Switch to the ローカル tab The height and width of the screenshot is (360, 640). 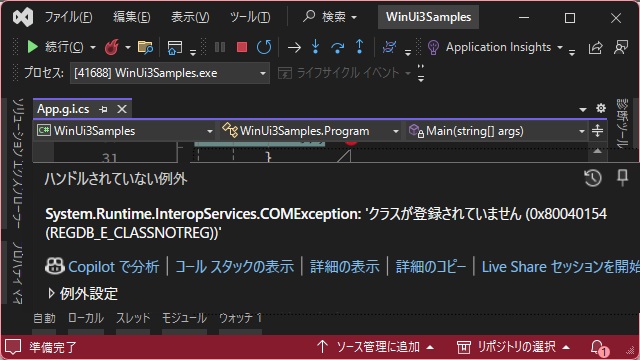point(86,318)
